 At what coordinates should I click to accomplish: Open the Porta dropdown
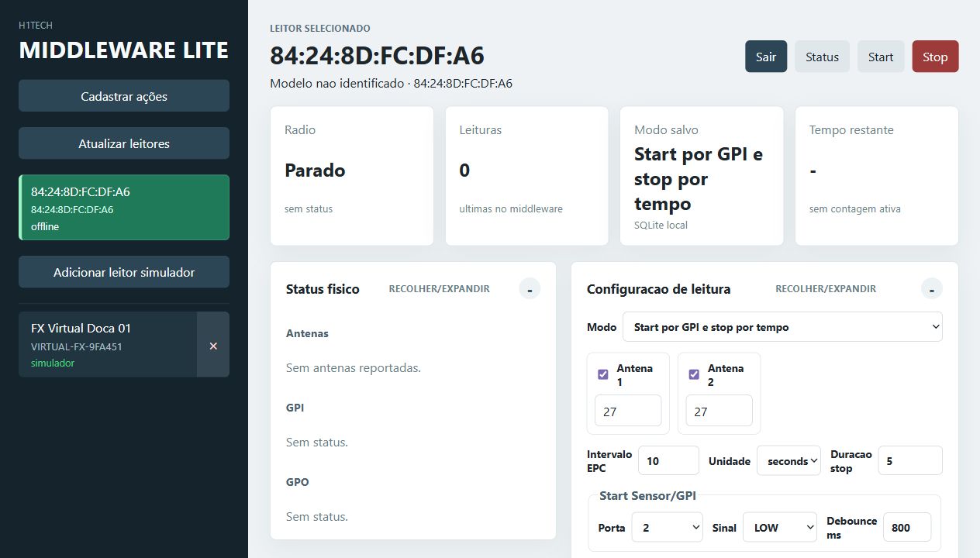click(x=667, y=527)
